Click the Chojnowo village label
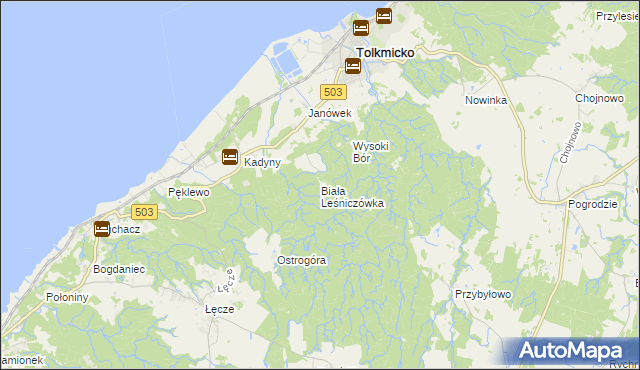Viewport: 640px width, 370px height. coord(599,98)
